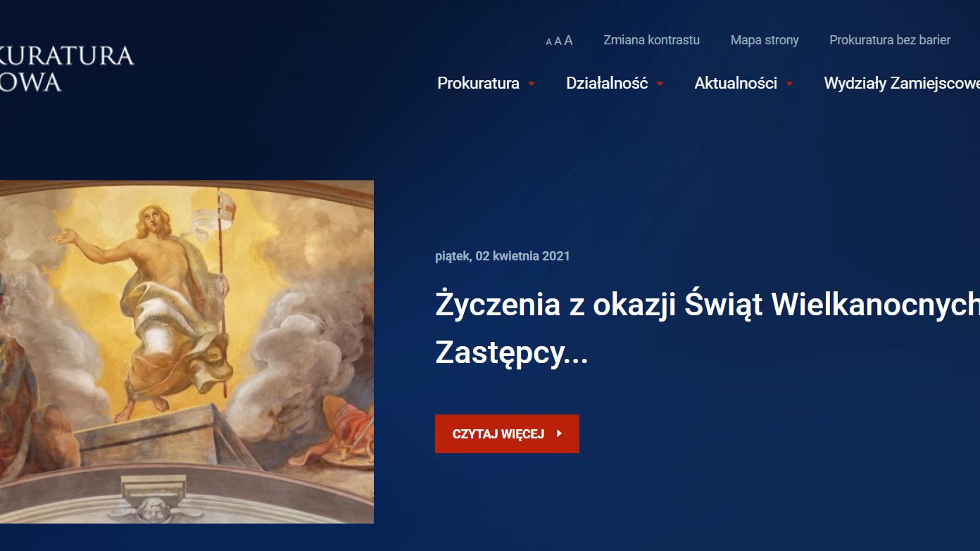Open the Życzenia z okazji Świąt Wielkanocnych headline

[708, 305]
